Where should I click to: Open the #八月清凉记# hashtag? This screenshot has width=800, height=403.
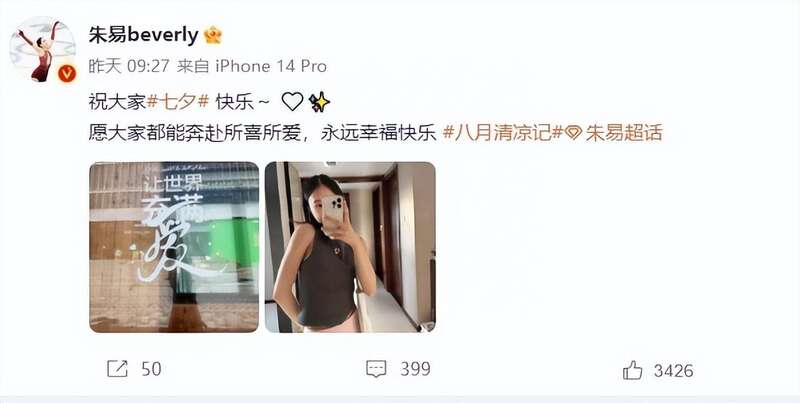[503, 133]
